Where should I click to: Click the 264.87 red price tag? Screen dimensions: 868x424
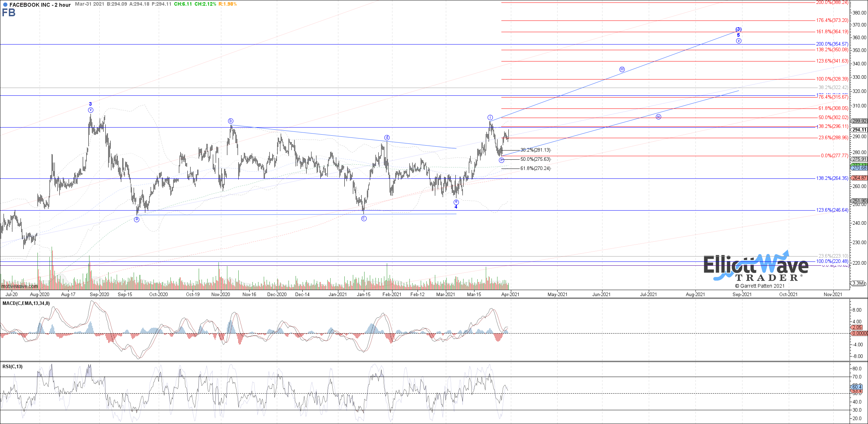[859, 178]
